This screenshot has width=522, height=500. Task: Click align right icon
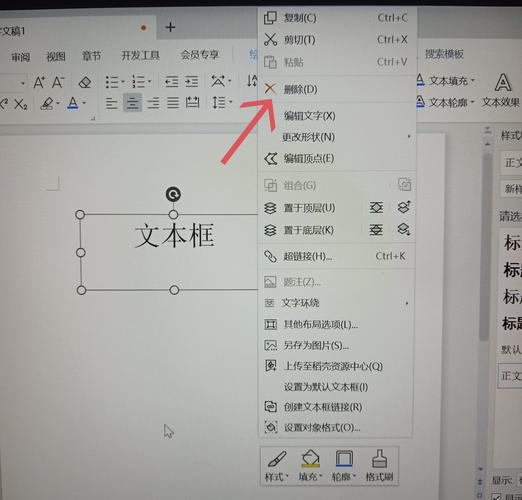pyautogui.click(x=153, y=103)
